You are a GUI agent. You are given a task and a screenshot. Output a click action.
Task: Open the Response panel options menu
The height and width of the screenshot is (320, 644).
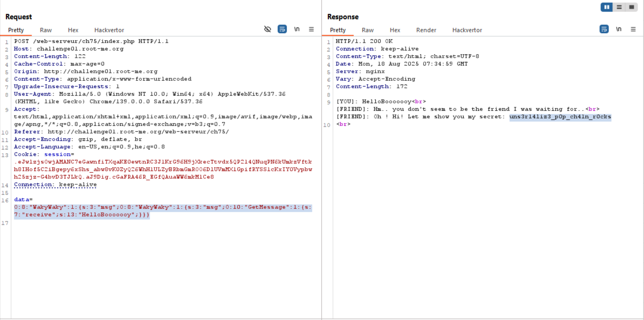coord(633,29)
